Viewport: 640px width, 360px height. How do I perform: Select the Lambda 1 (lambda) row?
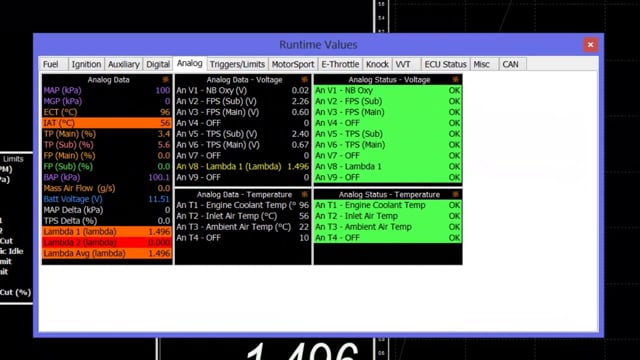point(107,232)
